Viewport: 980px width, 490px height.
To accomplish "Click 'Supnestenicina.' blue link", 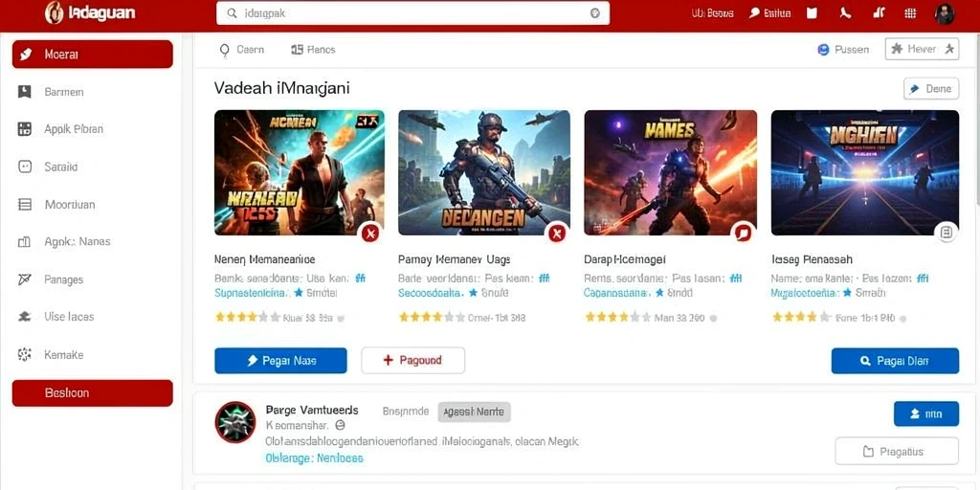I will [252, 293].
